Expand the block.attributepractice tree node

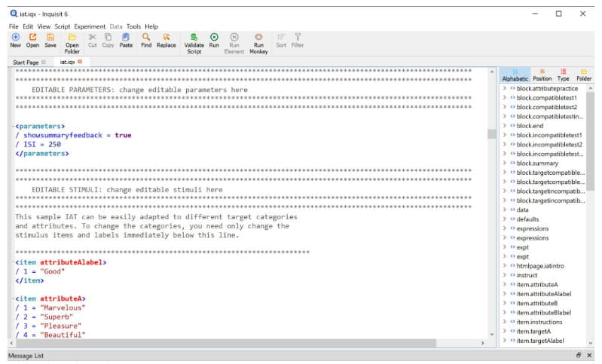click(505, 88)
